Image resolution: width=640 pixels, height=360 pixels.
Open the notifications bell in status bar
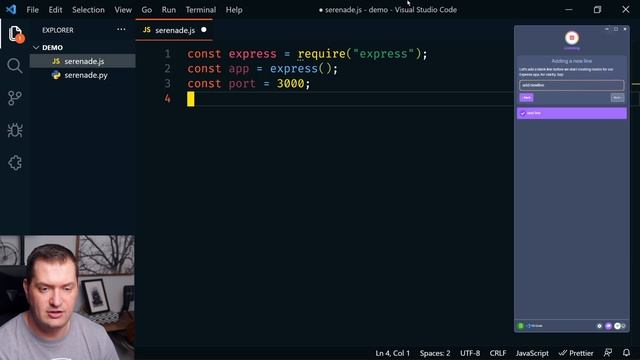tap(627, 353)
